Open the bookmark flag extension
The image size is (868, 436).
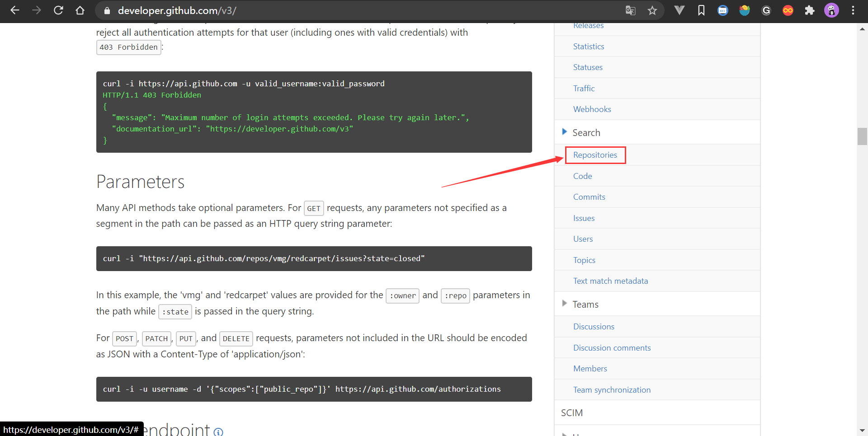[701, 10]
